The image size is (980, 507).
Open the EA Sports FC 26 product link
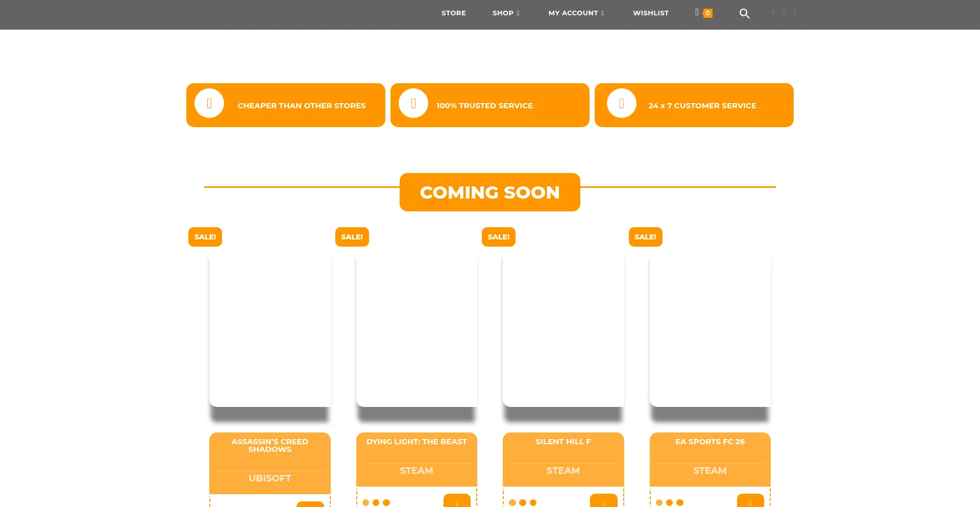coord(709,442)
